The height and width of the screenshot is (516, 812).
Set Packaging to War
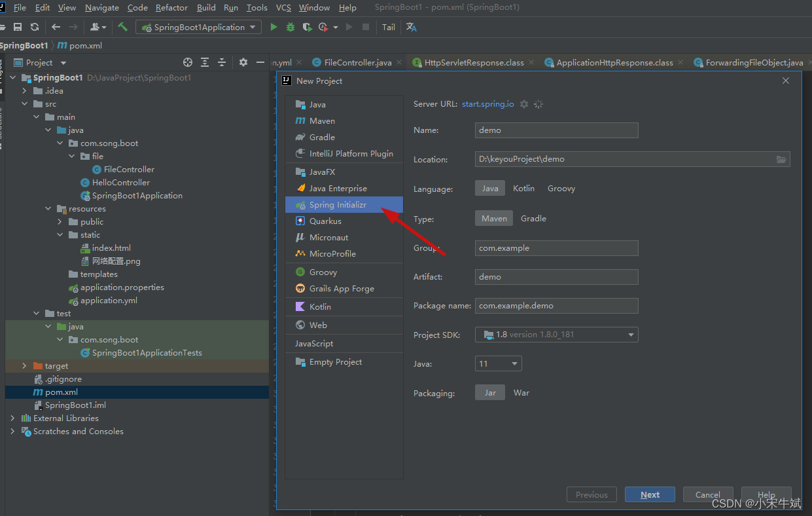coord(521,392)
